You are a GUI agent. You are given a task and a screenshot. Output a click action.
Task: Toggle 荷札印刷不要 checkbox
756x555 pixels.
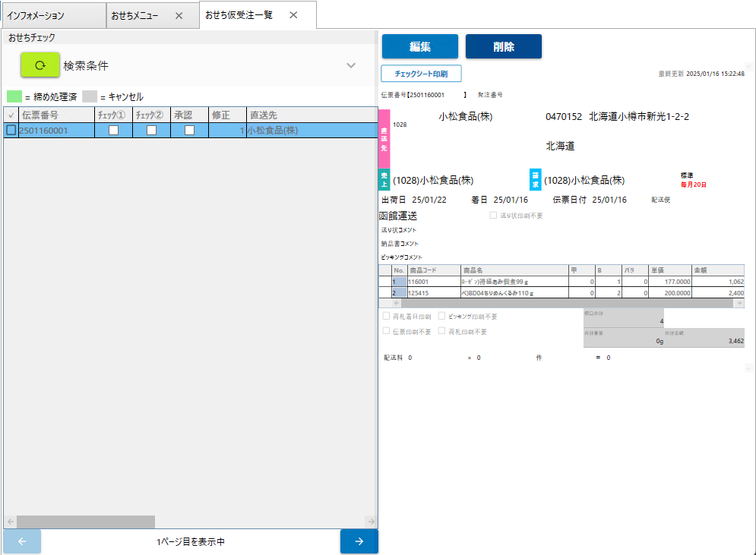click(x=441, y=331)
